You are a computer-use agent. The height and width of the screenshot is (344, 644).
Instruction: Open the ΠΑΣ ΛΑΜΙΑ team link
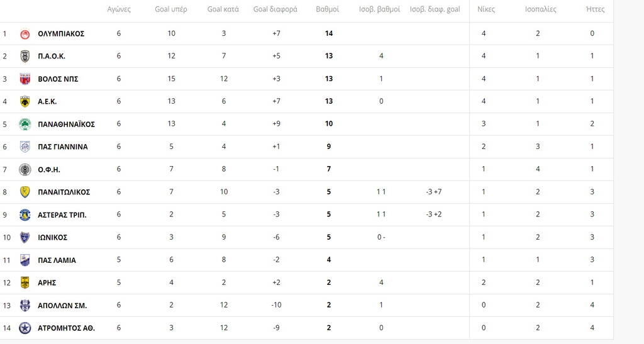(57, 260)
